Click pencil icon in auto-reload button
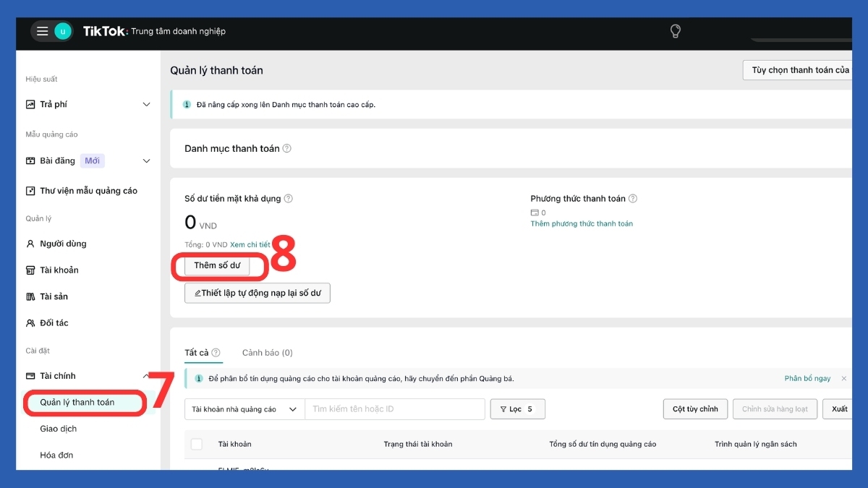The image size is (868, 488). [x=197, y=294]
